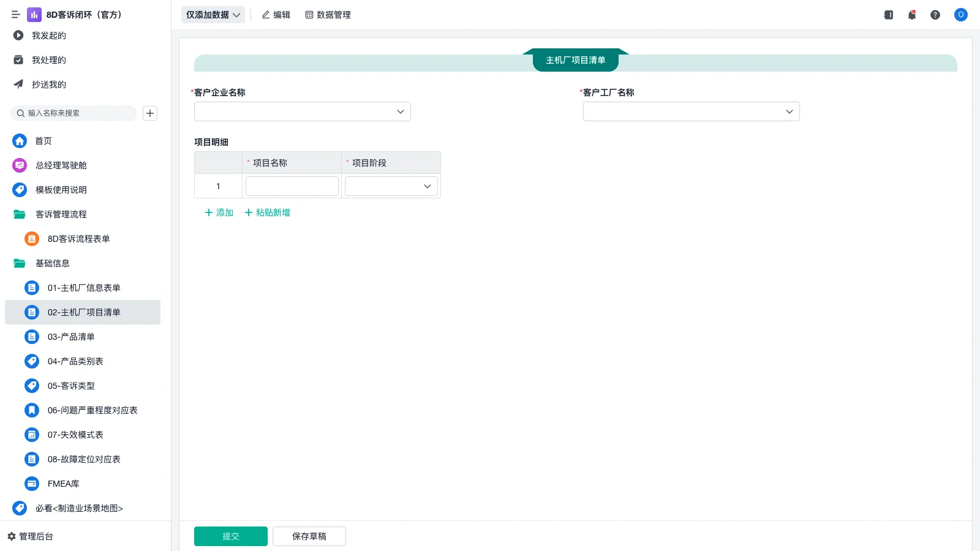Open 数据管理 from the top bar

[328, 15]
